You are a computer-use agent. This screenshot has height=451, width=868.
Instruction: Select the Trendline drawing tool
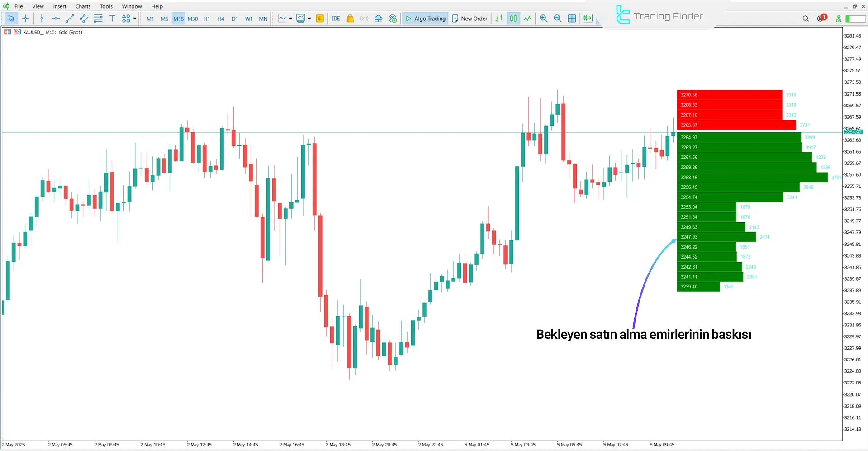point(70,19)
